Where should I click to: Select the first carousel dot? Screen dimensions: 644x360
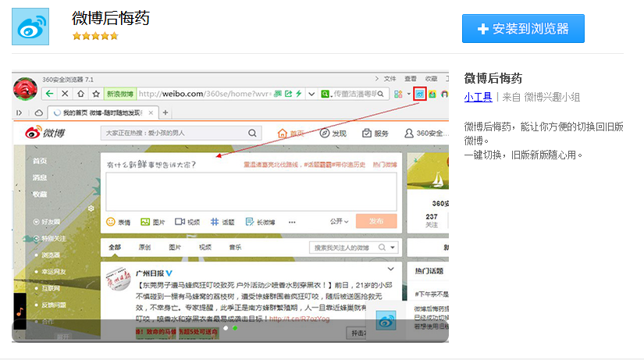(x=226, y=328)
